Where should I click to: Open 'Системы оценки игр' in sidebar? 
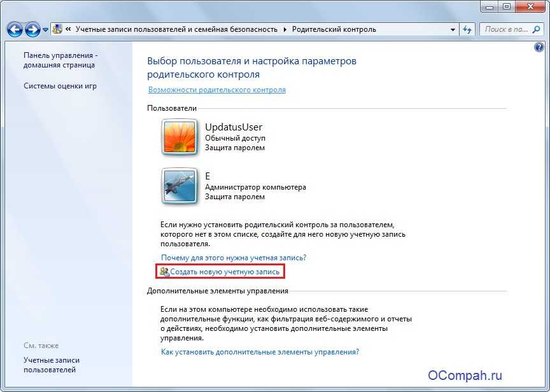coord(60,86)
